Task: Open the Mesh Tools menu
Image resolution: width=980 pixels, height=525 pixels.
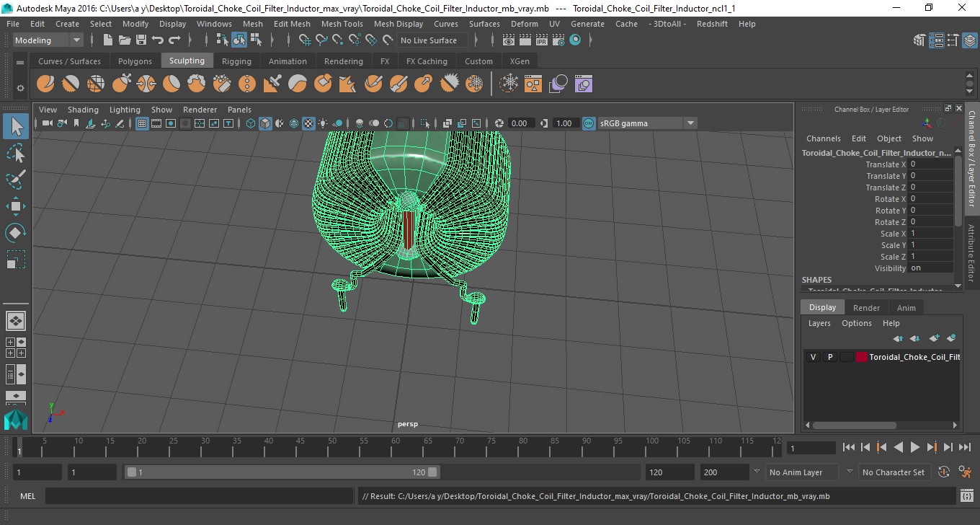Action: tap(342, 24)
